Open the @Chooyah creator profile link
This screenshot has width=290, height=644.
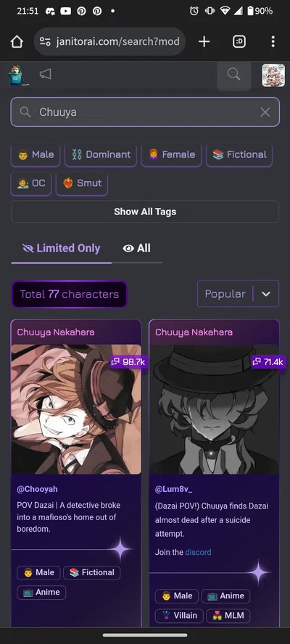[38, 489]
